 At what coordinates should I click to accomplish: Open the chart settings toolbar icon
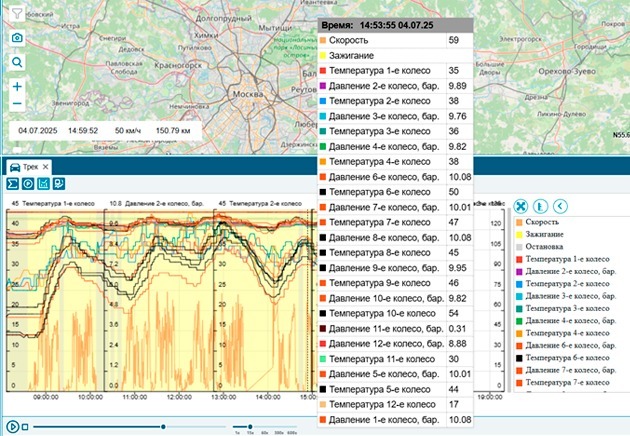pyautogui.click(x=43, y=184)
